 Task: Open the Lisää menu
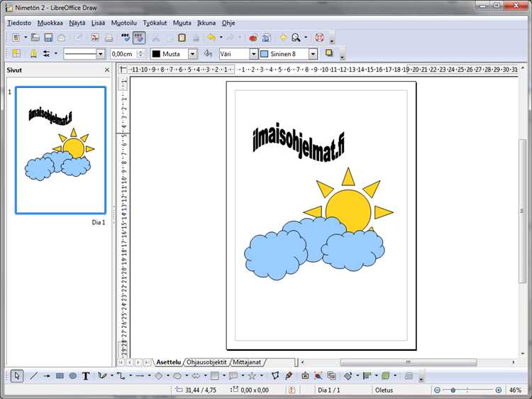pyautogui.click(x=98, y=23)
